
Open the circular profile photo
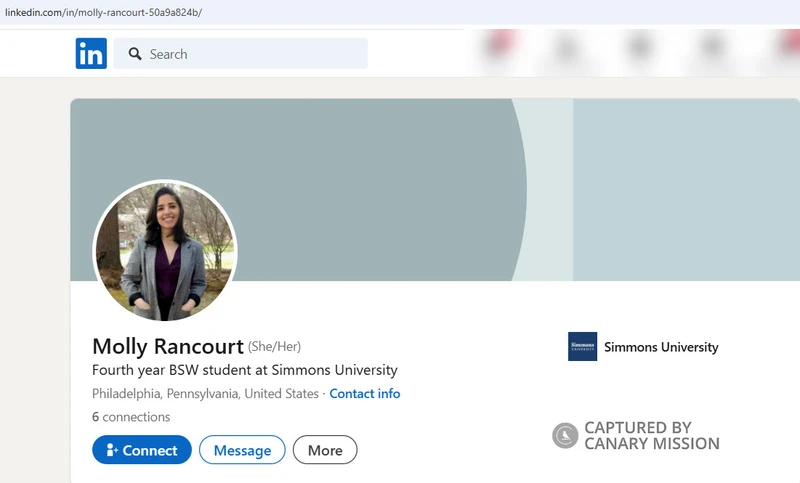pyautogui.click(x=165, y=251)
